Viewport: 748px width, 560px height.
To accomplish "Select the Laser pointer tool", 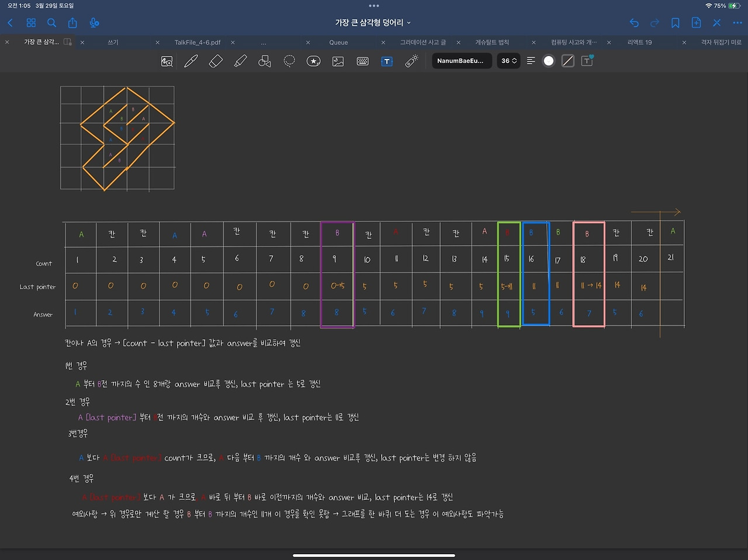I will coord(411,61).
